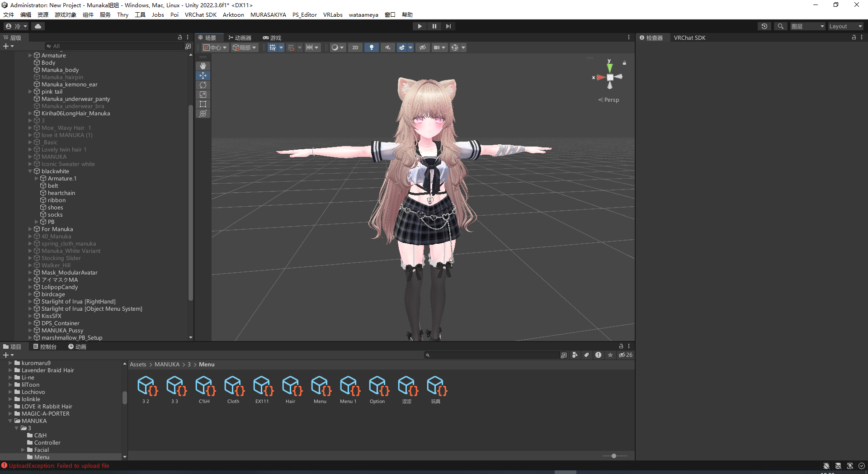Screen dimensions: 868x474
Task: Go to MANUKA in the breadcrumb path
Action: (167, 365)
